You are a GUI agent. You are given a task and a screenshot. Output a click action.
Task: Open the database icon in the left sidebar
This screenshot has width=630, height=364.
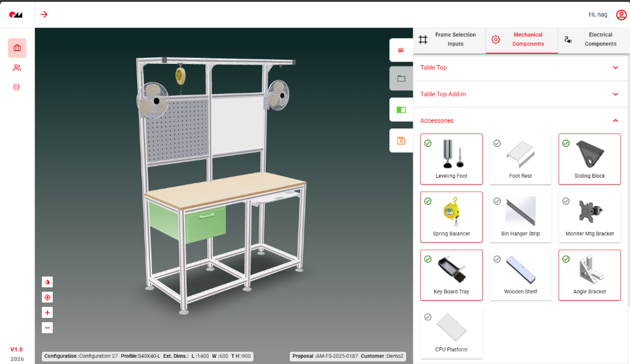[x=17, y=87]
